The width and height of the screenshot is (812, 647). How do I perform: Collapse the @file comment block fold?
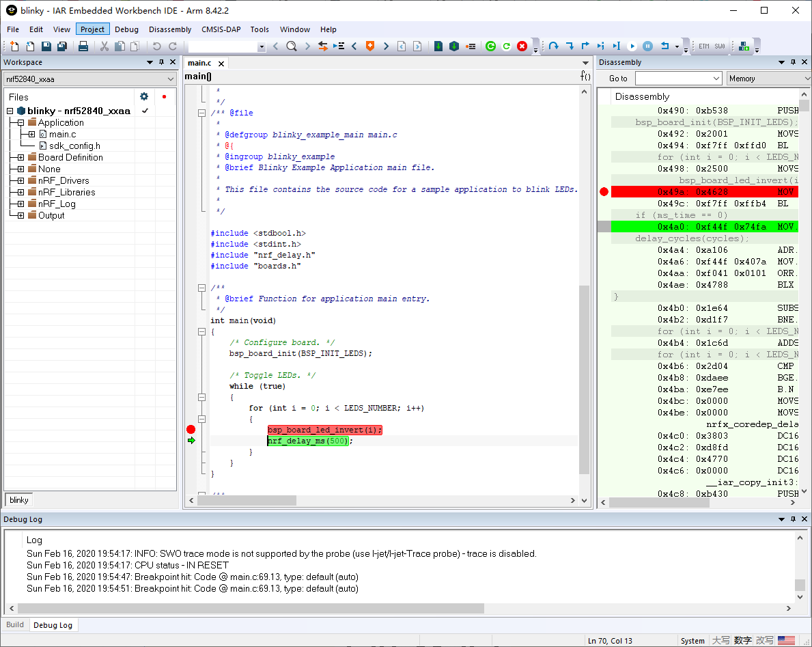click(x=202, y=113)
